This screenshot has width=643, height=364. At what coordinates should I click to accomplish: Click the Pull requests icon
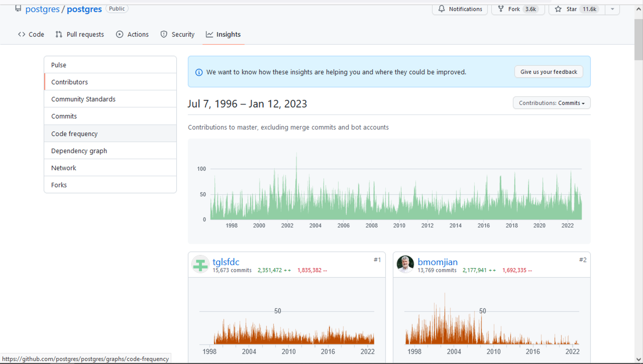pyautogui.click(x=59, y=34)
